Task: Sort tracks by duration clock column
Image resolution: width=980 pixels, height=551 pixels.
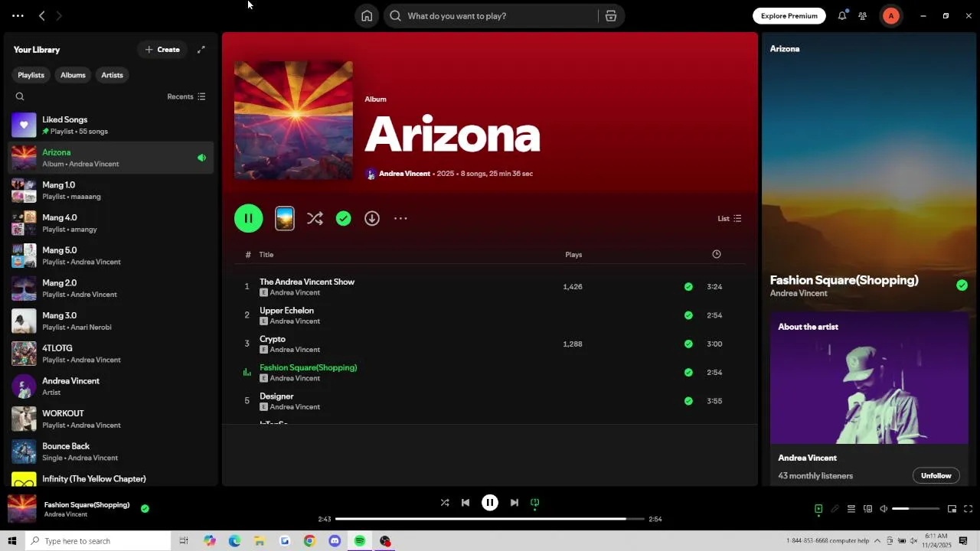Action: coord(717,254)
